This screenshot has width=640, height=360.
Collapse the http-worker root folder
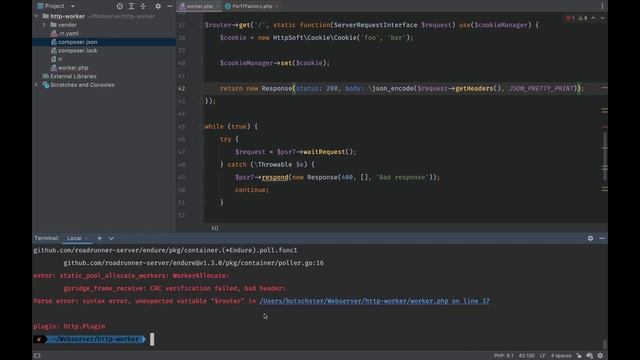pos(37,16)
